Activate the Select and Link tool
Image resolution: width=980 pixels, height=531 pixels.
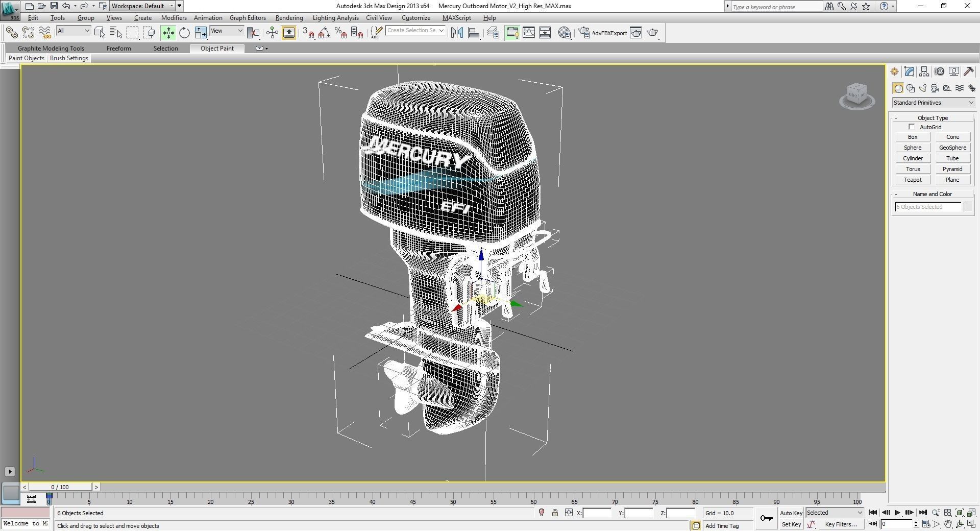pyautogui.click(x=11, y=33)
